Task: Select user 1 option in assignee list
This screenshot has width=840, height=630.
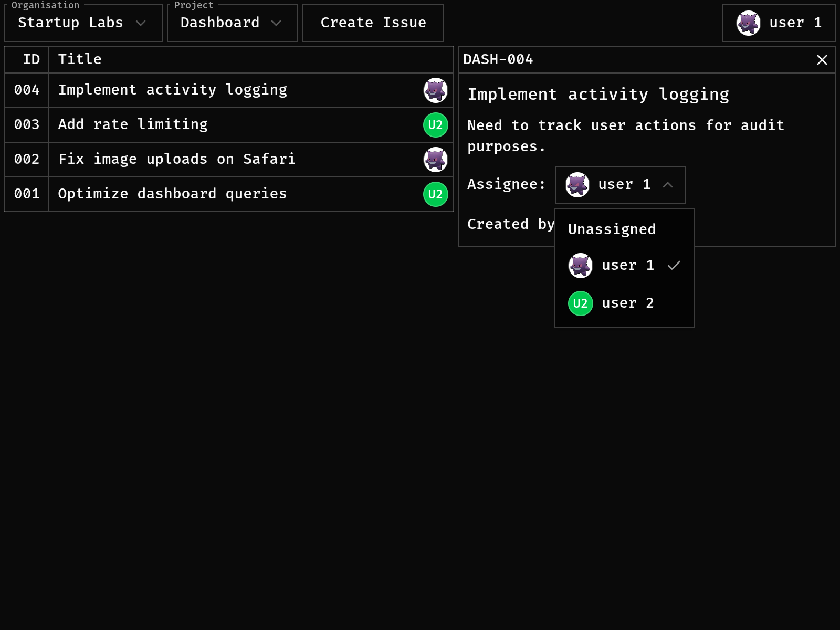Action: (x=627, y=266)
